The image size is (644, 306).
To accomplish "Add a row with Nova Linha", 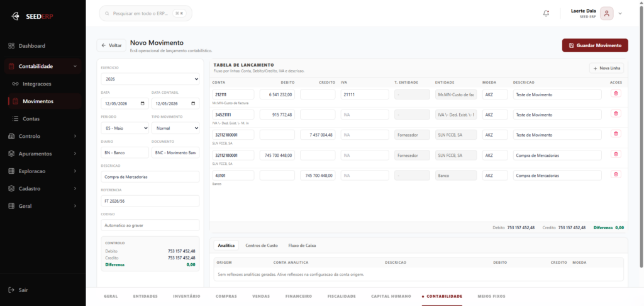I will (x=607, y=68).
